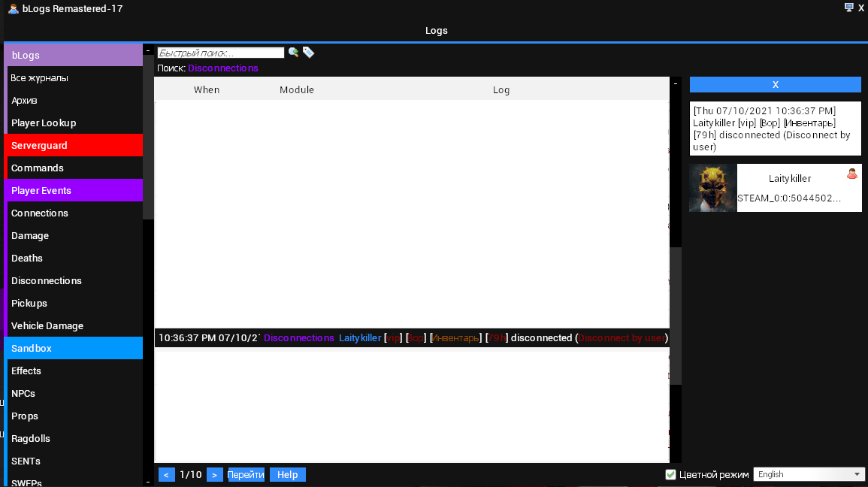Click the red user icon beside Laity killer
The width and height of the screenshot is (868, 487).
click(x=851, y=174)
